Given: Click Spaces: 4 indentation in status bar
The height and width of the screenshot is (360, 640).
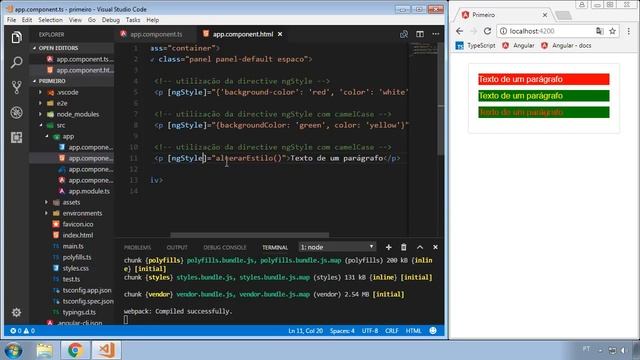Looking at the screenshot, I should tap(342, 331).
